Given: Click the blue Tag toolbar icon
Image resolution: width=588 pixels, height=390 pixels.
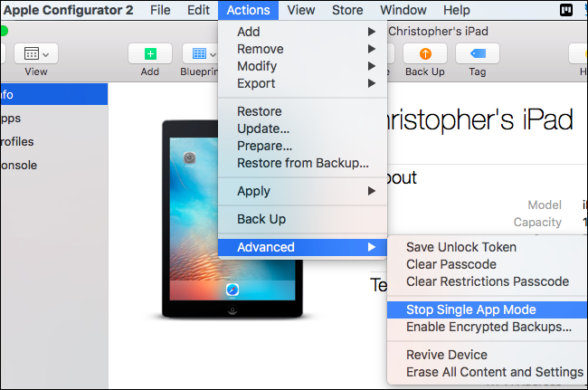Looking at the screenshot, I should [478, 53].
